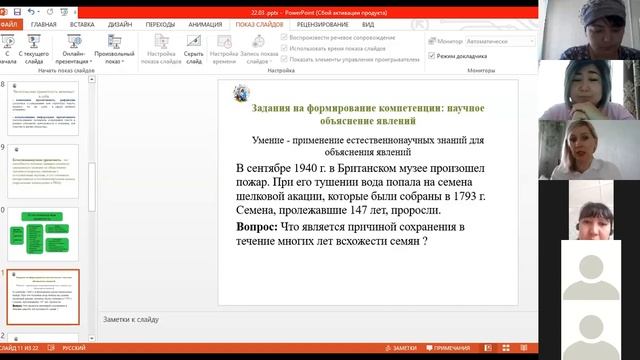Click the Undo arrow icon
Screen dimensions: 640x360
31,12
